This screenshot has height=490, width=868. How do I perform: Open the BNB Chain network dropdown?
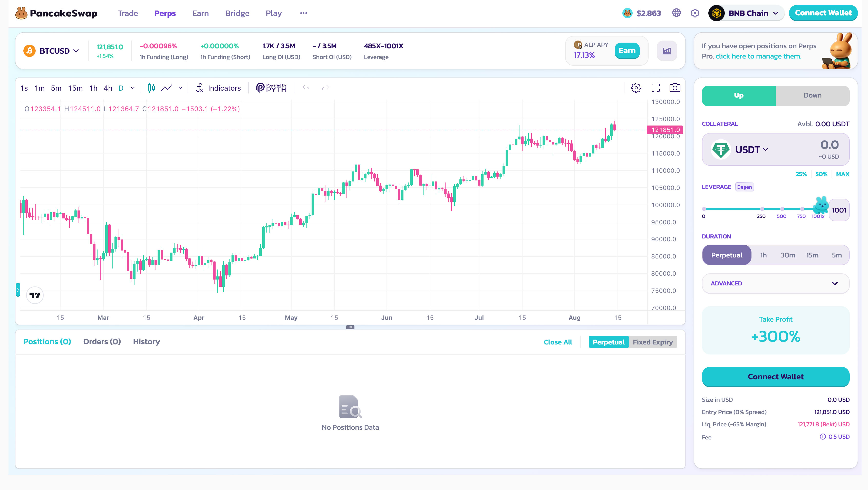click(746, 13)
